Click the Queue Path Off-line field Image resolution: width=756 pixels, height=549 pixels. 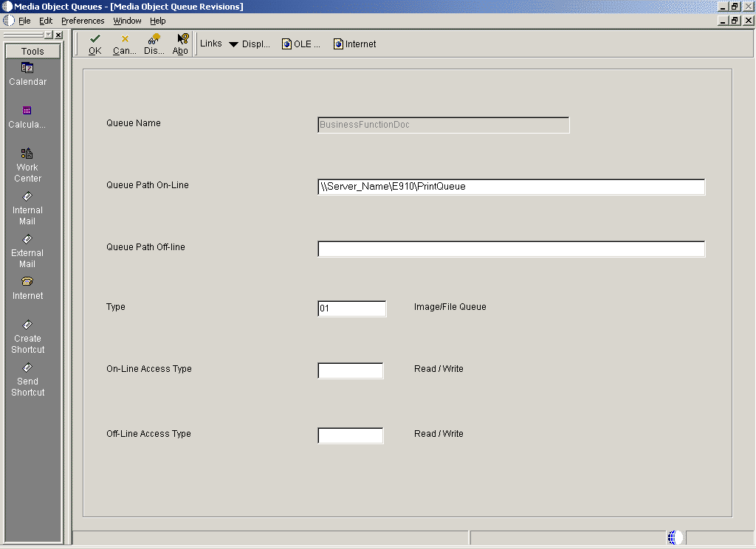[x=512, y=249]
